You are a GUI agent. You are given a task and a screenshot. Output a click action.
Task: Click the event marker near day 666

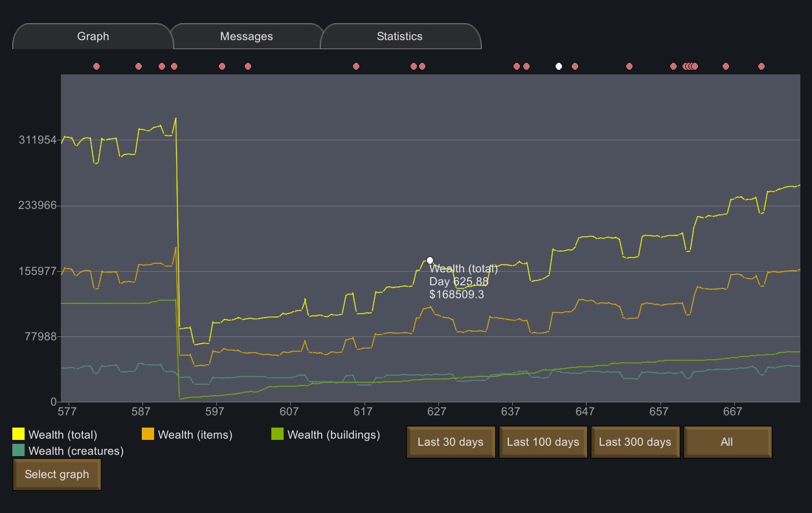click(x=726, y=66)
